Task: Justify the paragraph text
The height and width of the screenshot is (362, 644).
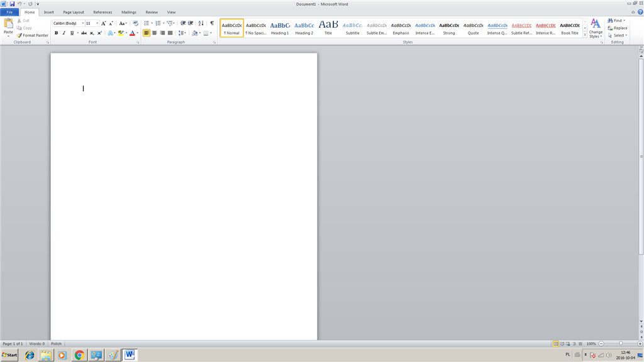Action: (170, 33)
